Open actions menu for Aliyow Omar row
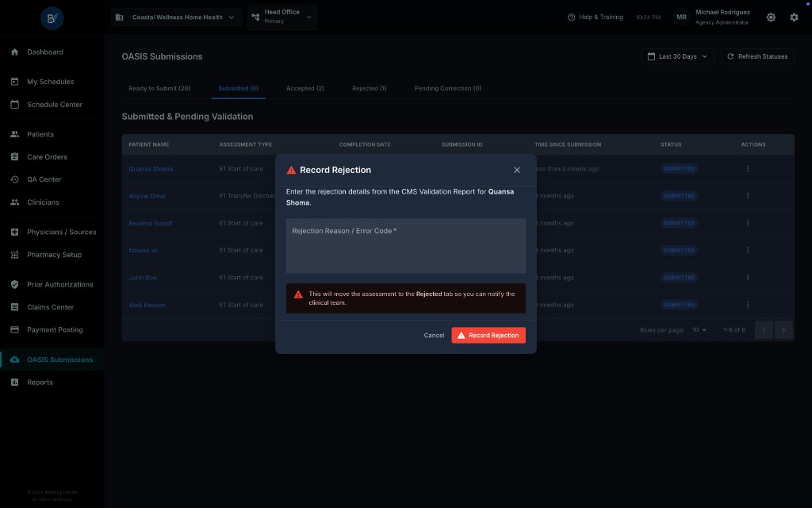 coord(747,196)
